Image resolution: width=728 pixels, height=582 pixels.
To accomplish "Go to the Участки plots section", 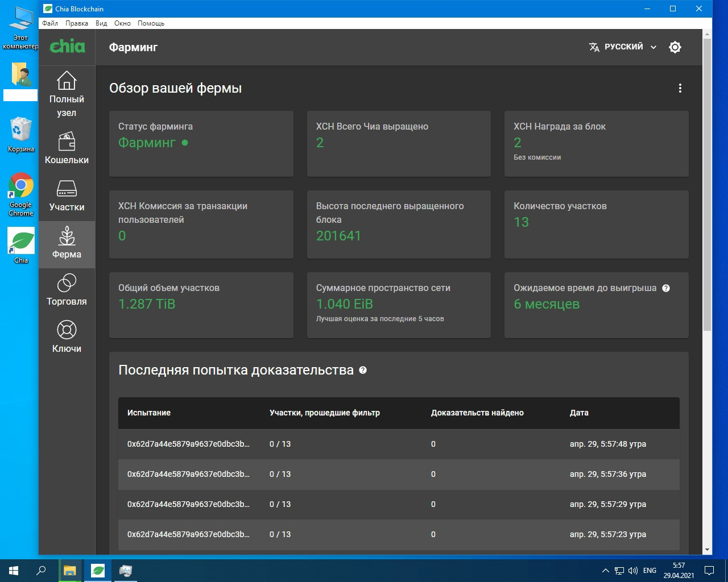I will coord(67,195).
